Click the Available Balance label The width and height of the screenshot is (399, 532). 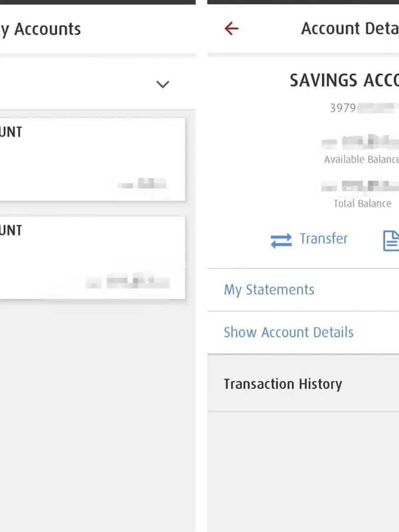point(361,160)
